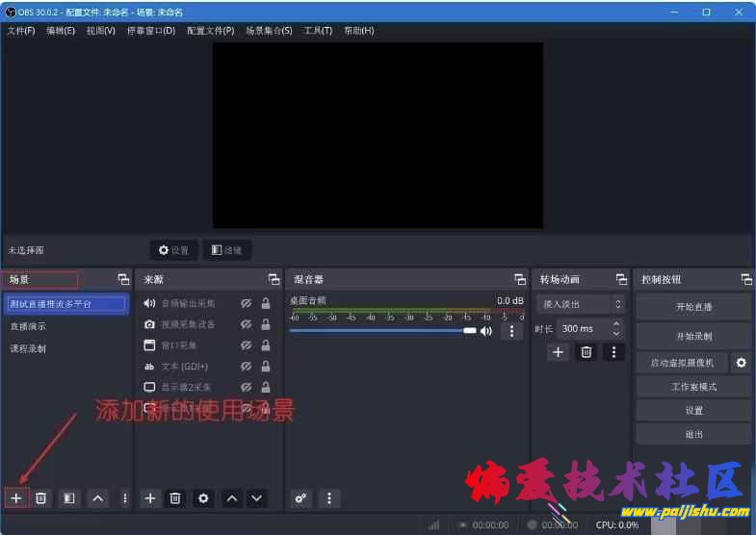Toggle visibility of 音频输出采集 source

point(247,303)
